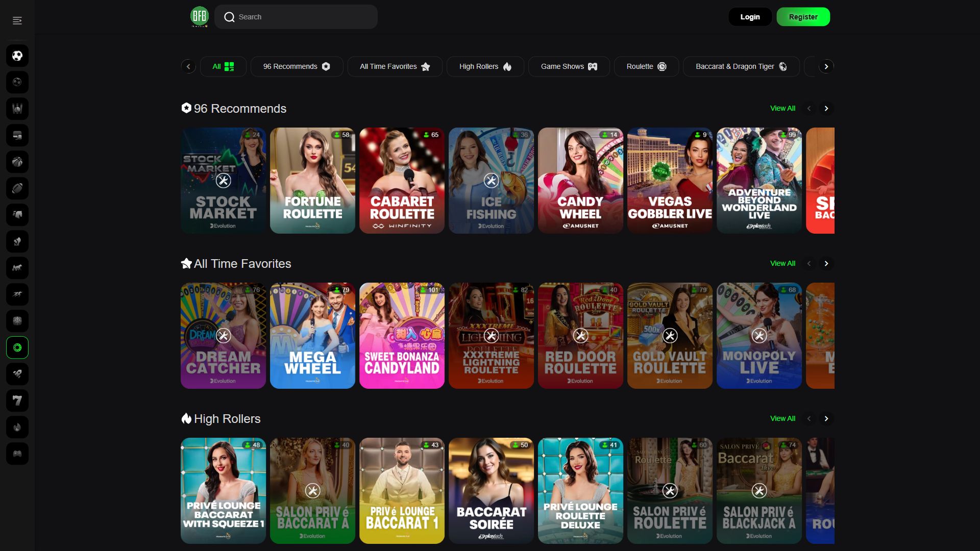Open the hamburger menu in the sidebar

(x=17, y=20)
